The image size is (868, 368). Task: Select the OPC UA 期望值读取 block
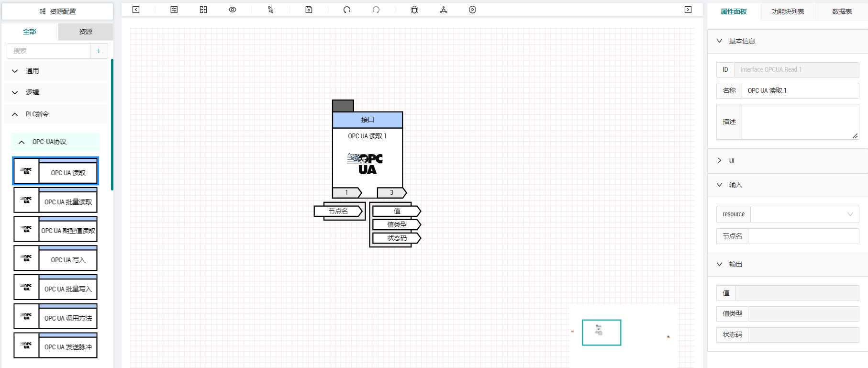[x=56, y=229]
